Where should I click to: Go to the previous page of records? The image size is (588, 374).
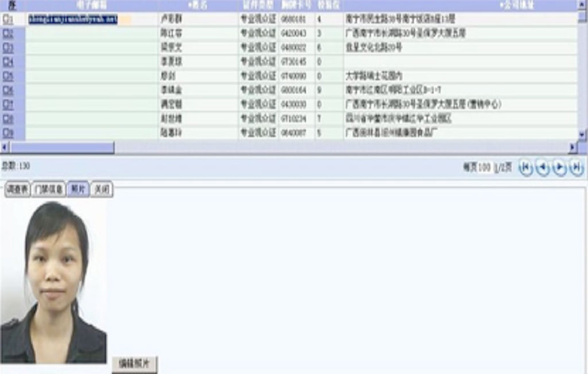point(542,167)
